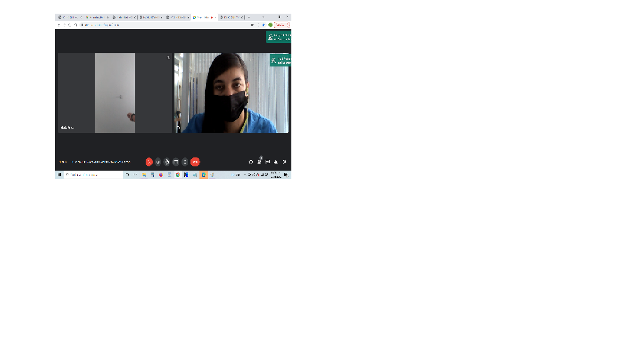Show the participants people panel

pos(259,162)
